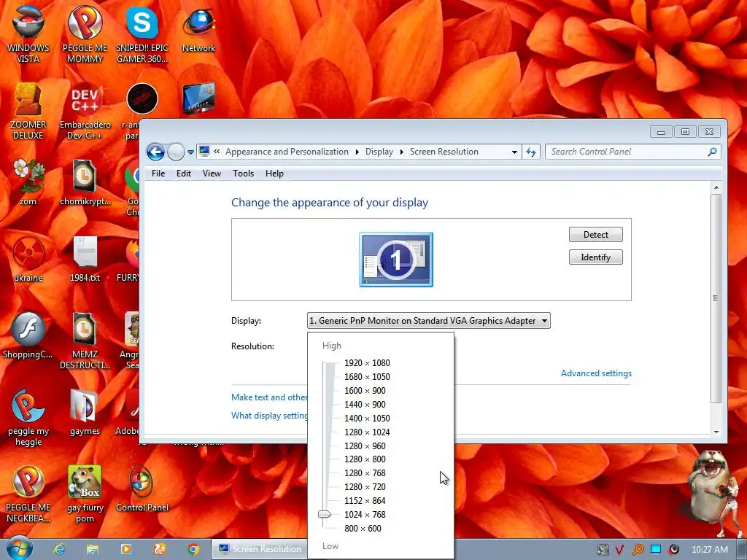The image size is (747, 560).
Task: Open the Display dropdown list
Action: point(429,321)
